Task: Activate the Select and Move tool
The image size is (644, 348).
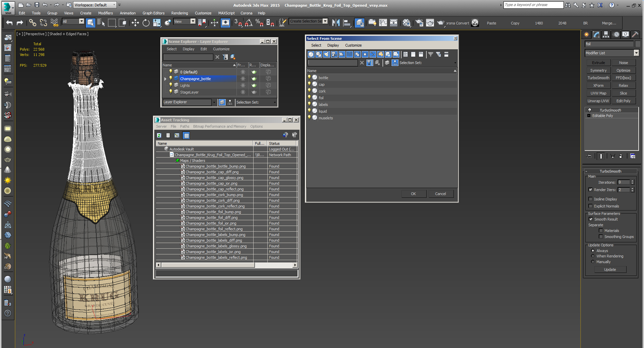Action: (135, 23)
